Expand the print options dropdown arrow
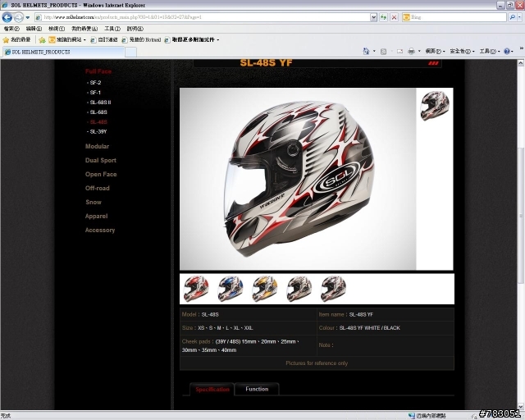The height and width of the screenshot is (420, 525). tap(419, 51)
